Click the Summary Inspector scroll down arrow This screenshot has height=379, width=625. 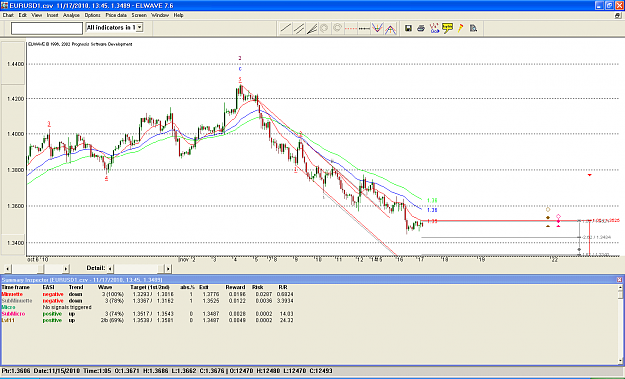pos(620,361)
